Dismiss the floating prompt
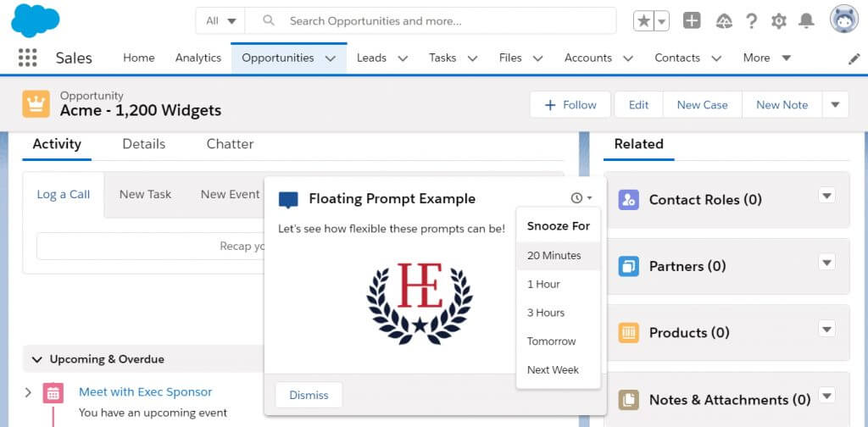Screen dimensions: 868x427 click(309, 395)
